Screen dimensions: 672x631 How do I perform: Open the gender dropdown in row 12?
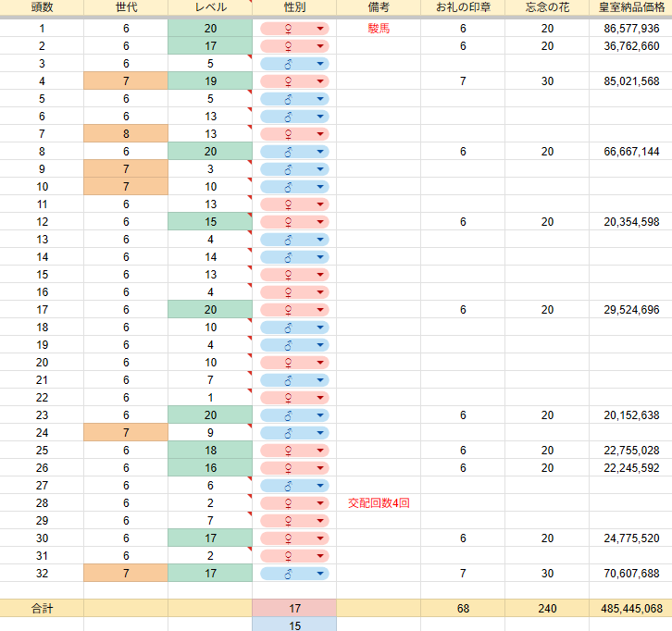click(x=294, y=222)
